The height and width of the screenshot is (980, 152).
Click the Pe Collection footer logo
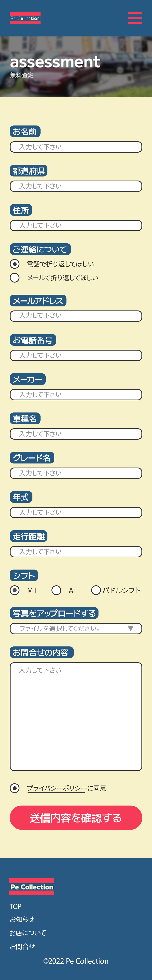click(32, 886)
